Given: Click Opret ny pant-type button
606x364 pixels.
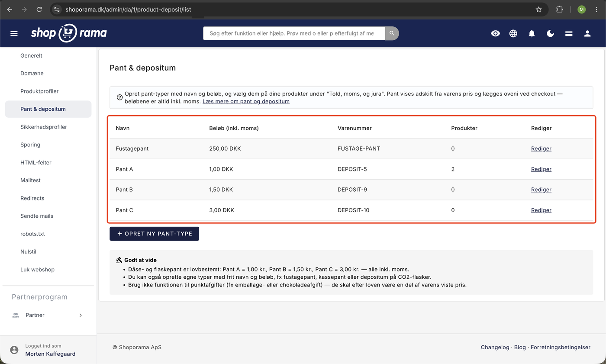Looking at the screenshot, I should 154,234.
